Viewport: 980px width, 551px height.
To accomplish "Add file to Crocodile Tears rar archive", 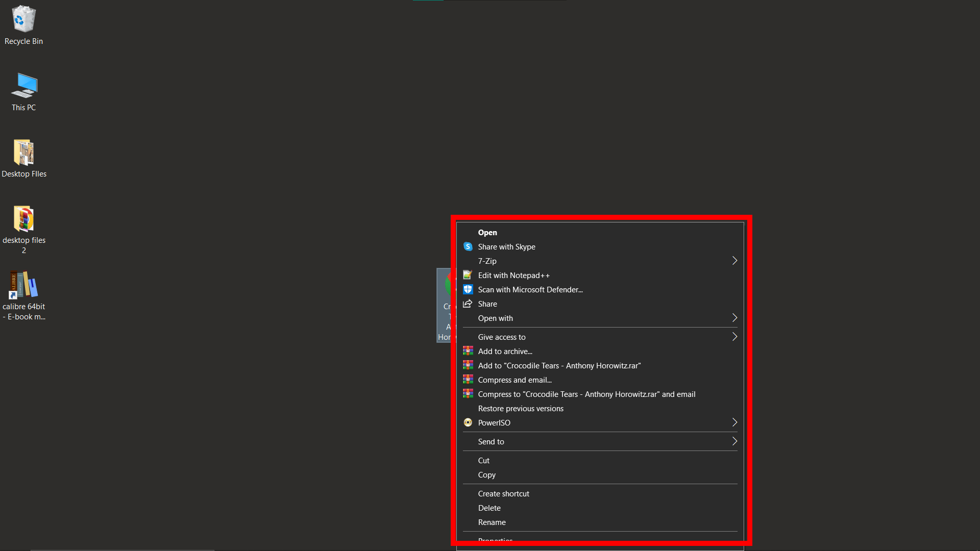I will pyautogui.click(x=559, y=365).
